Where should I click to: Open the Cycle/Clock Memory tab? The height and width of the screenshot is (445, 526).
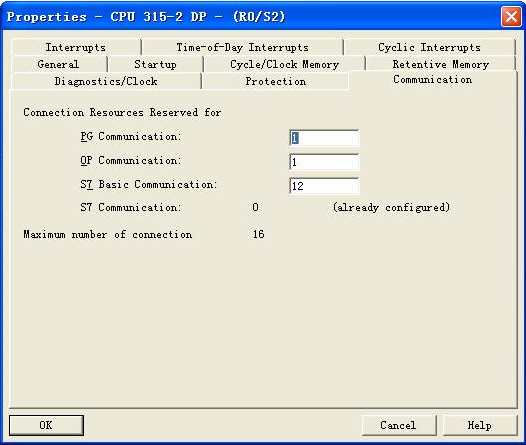[x=284, y=64]
